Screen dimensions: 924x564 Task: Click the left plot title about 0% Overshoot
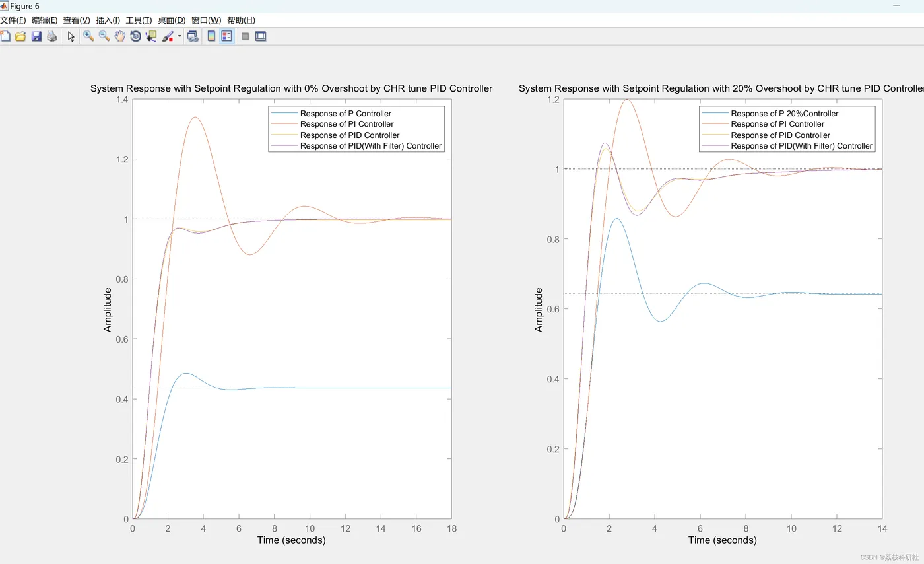point(291,88)
